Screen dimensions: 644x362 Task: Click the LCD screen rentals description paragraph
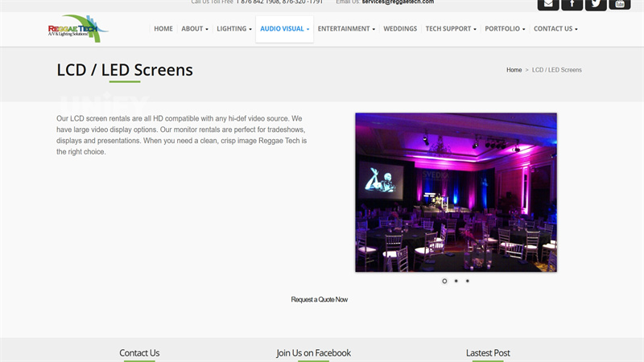[x=182, y=135]
